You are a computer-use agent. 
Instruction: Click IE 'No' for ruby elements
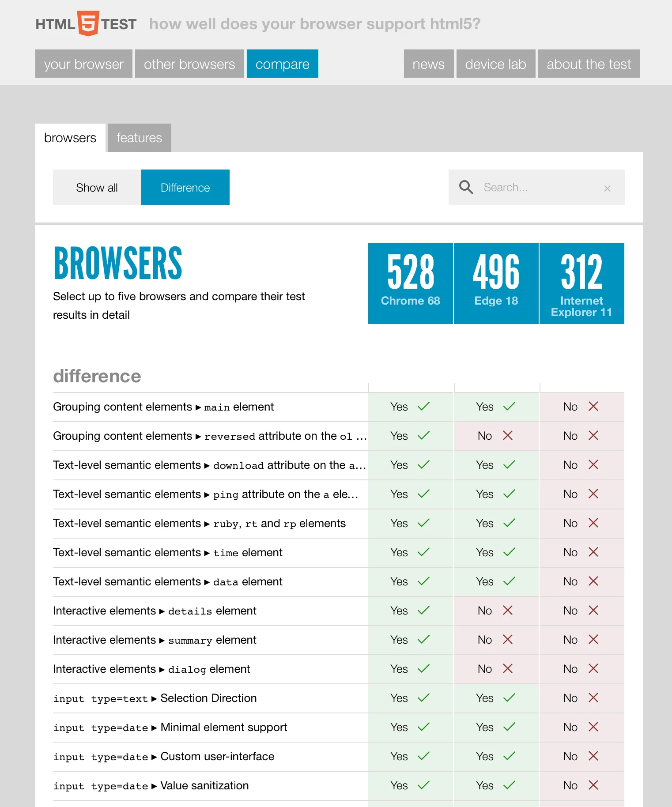click(570, 523)
